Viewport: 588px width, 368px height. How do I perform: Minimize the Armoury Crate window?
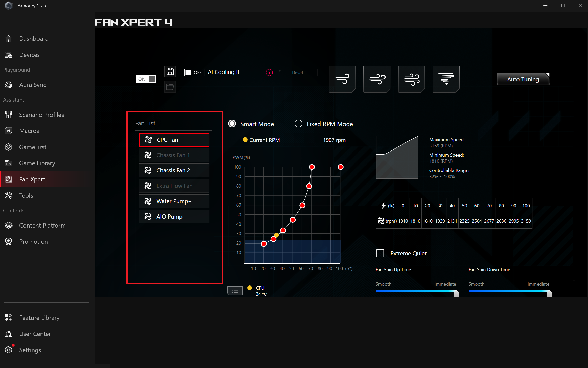tap(545, 6)
